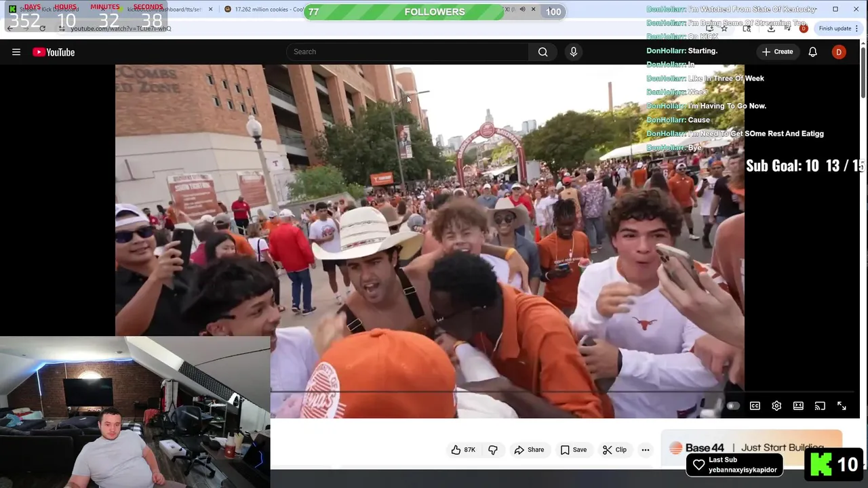Open browser downloads icon

771,28
